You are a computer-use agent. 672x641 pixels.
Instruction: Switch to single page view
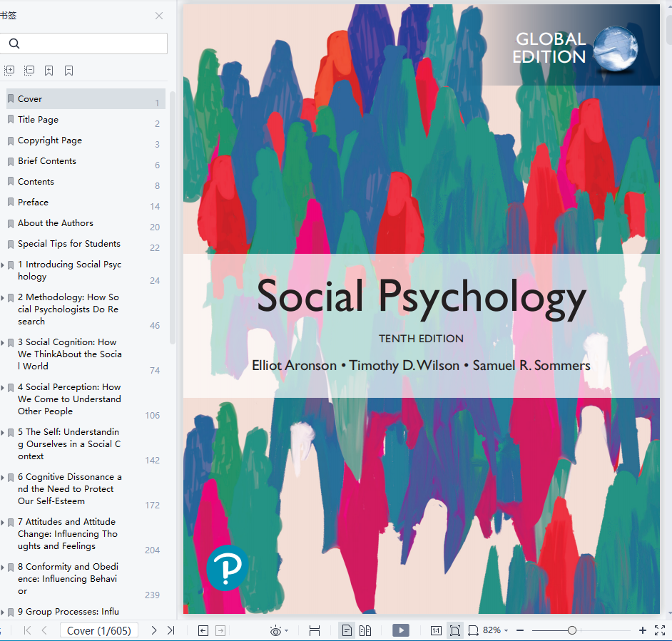[347, 630]
